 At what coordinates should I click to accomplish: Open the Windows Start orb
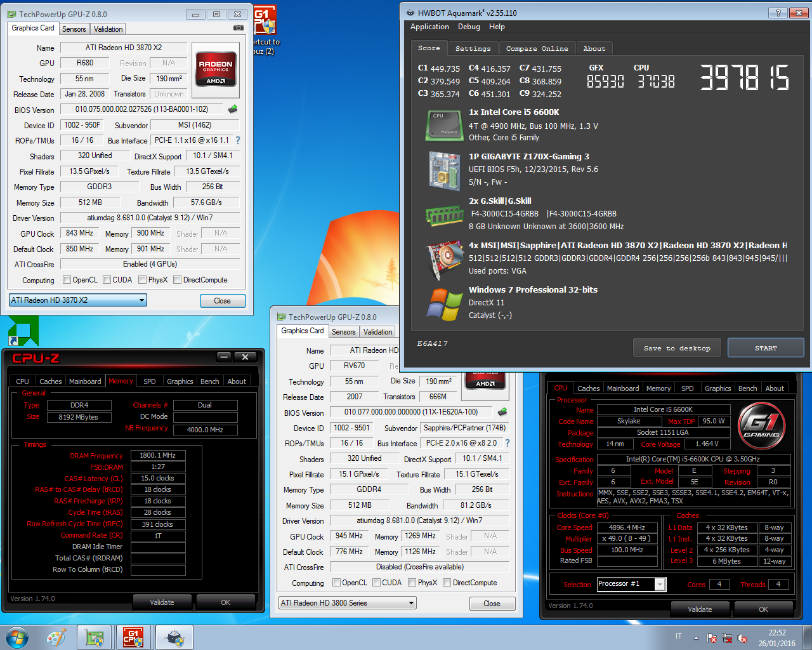[x=17, y=637]
